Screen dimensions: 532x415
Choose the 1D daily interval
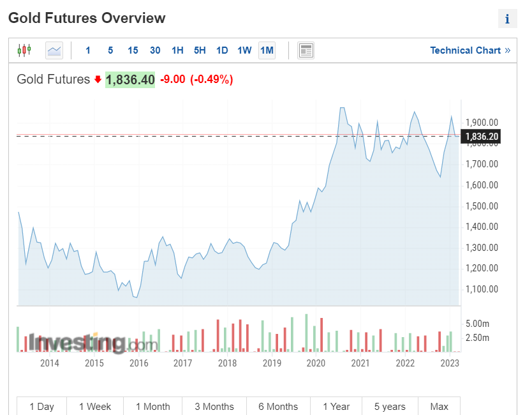(222, 50)
